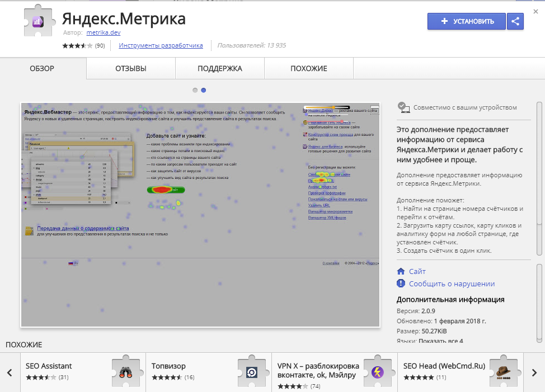Switch to the ПОХОЖИЕ tab
Viewport: 545px width, 392px height.
309,68
